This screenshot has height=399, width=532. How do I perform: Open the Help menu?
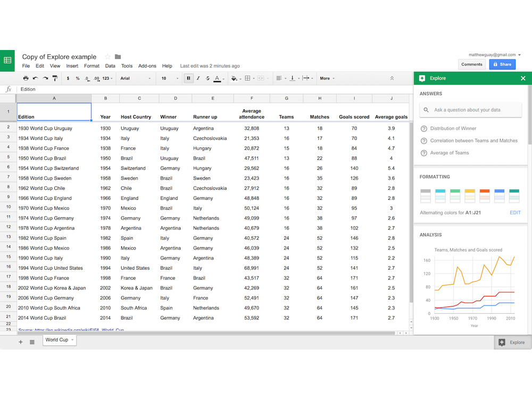(167, 66)
